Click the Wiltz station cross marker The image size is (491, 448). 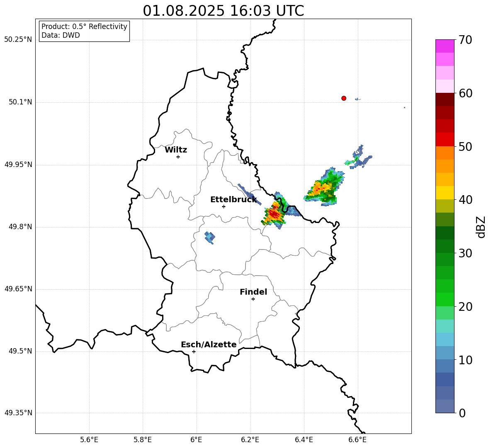pyautogui.click(x=178, y=157)
